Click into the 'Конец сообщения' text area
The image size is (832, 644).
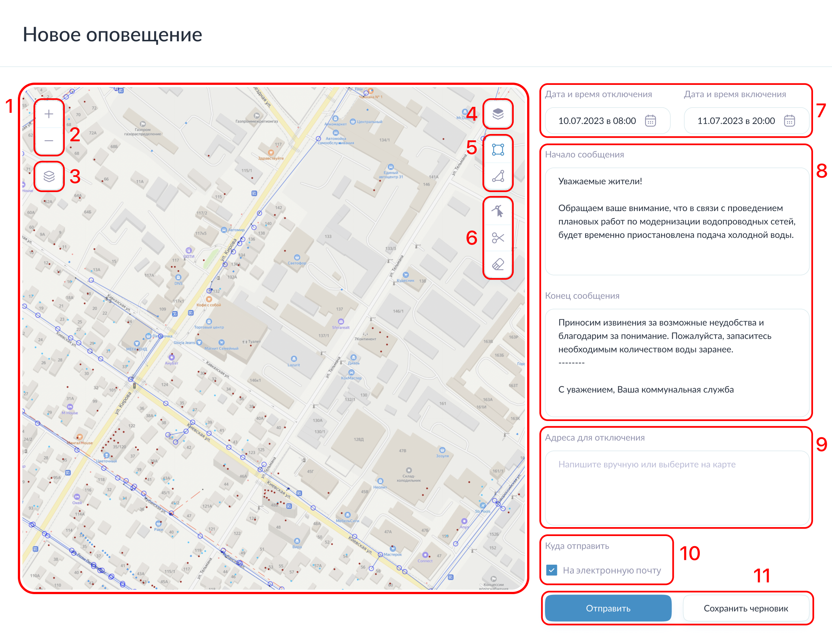676,362
